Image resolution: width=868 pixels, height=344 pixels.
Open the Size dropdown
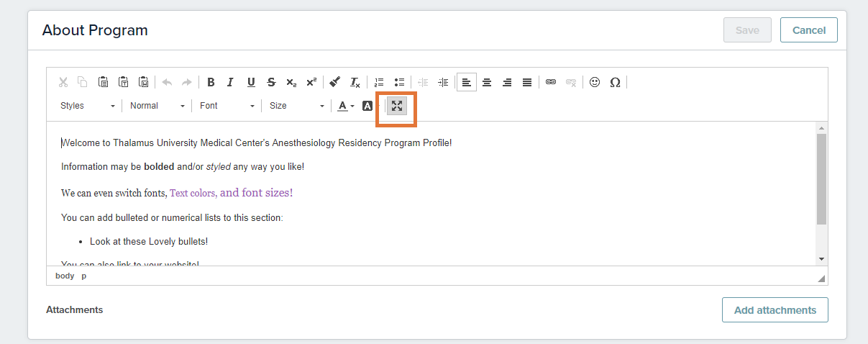297,106
